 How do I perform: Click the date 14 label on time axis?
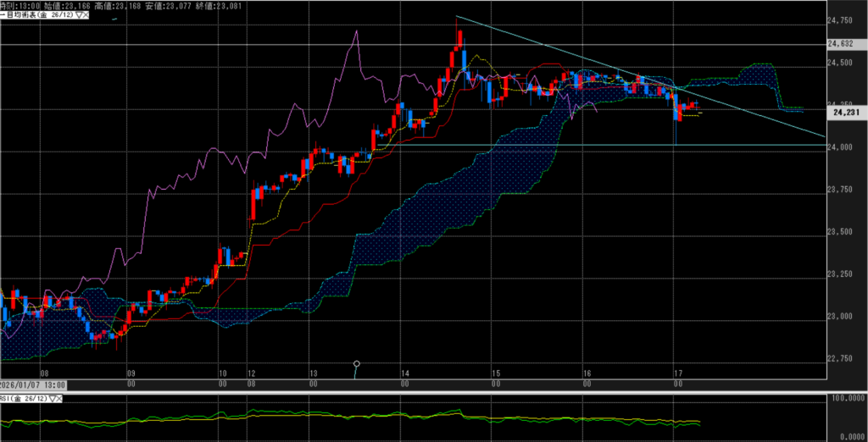[404, 372]
